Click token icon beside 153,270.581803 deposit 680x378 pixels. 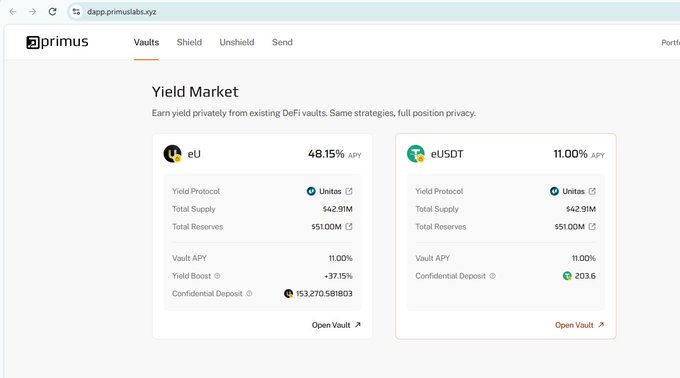click(288, 293)
